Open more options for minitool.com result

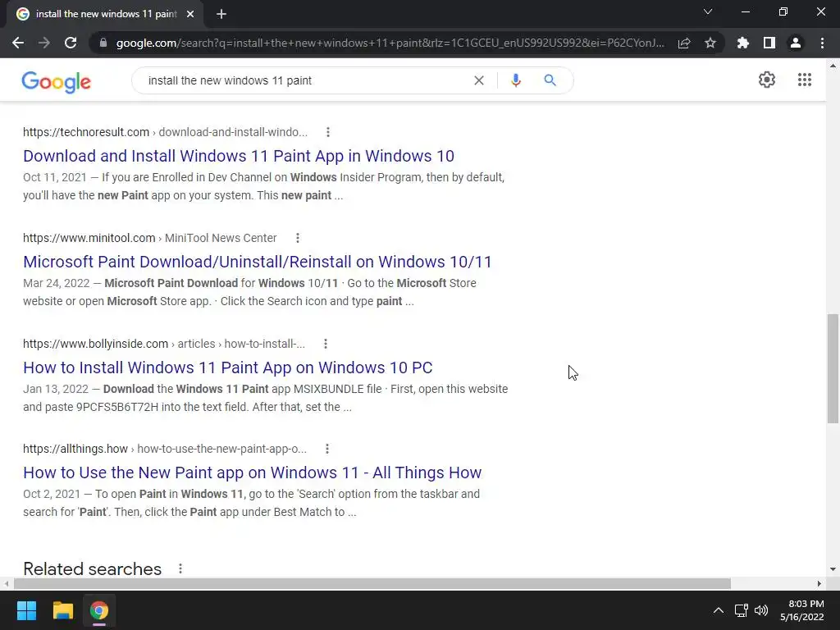(297, 238)
